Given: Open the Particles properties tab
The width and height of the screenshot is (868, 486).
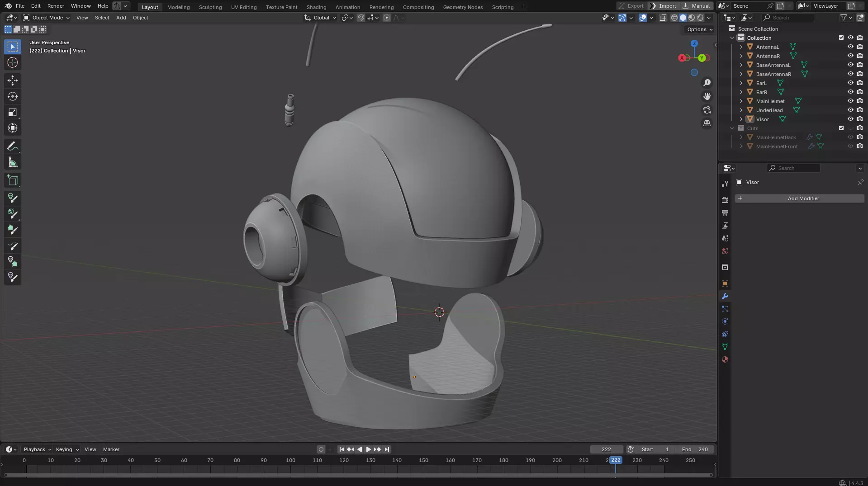Looking at the screenshot, I should pyautogui.click(x=725, y=309).
